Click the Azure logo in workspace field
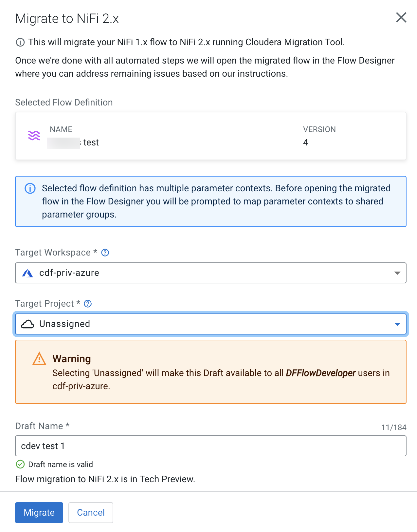Viewport: 417px width, 532px height. pos(27,273)
